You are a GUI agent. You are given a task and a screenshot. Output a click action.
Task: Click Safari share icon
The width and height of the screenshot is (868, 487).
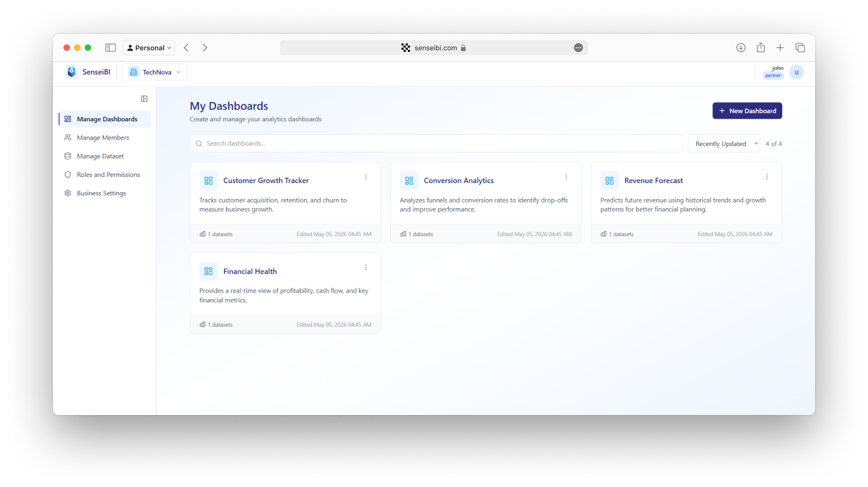pos(761,48)
